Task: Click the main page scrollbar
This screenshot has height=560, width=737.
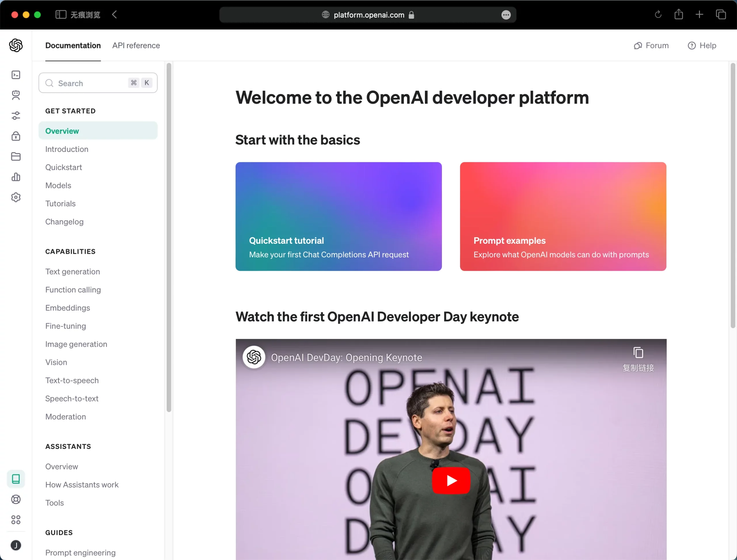Action: pyautogui.click(x=733, y=195)
